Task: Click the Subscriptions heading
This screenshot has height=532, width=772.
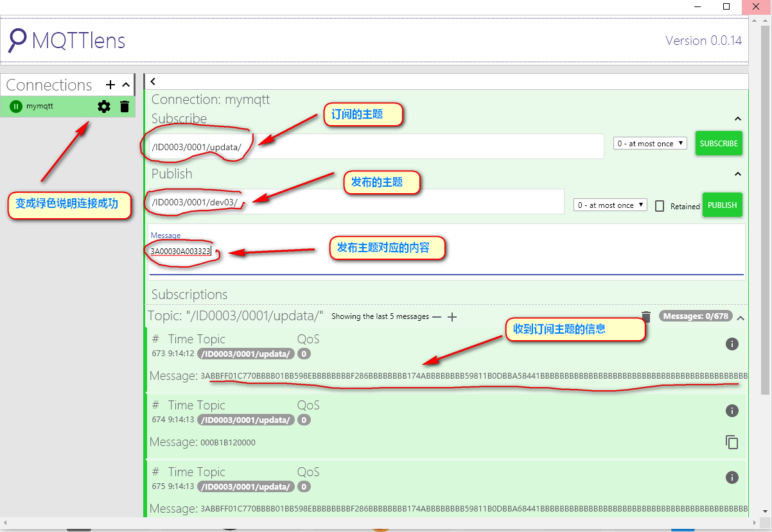Action: tap(189, 295)
